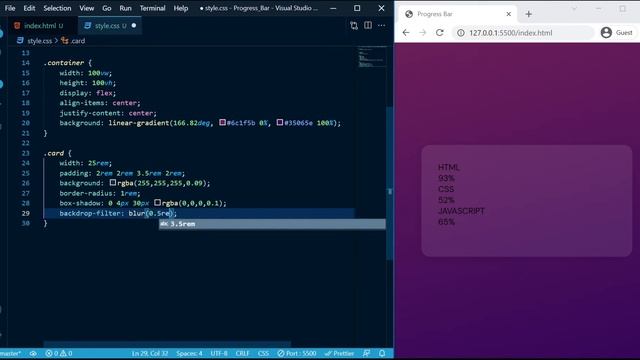
Task: Click the Prettier status item
Action: pyautogui.click(x=340, y=353)
